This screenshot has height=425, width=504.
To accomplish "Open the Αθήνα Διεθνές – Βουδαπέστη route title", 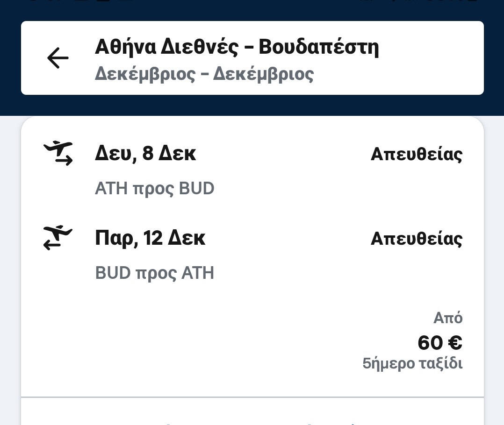I will click(x=237, y=47).
